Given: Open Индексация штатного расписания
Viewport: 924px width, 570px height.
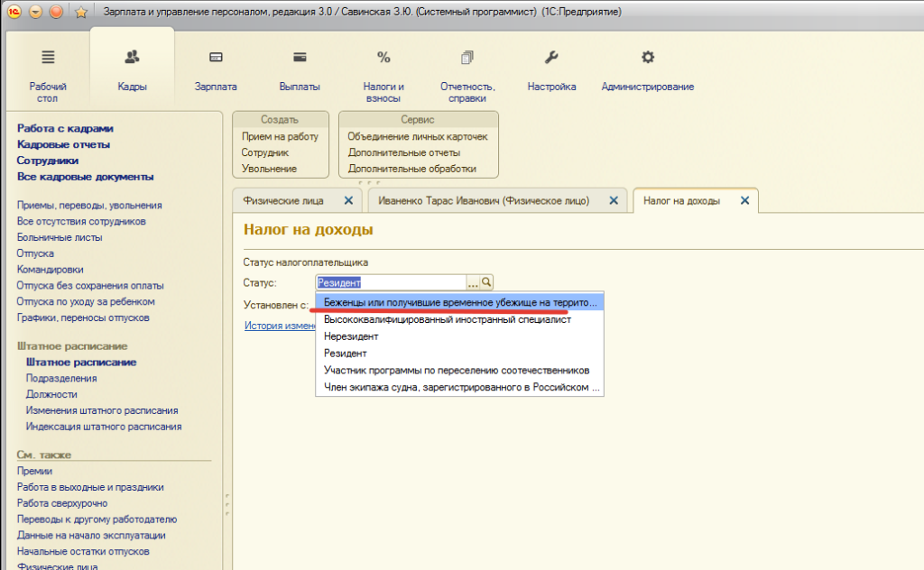Looking at the screenshot, I should (x=104, y=427).
